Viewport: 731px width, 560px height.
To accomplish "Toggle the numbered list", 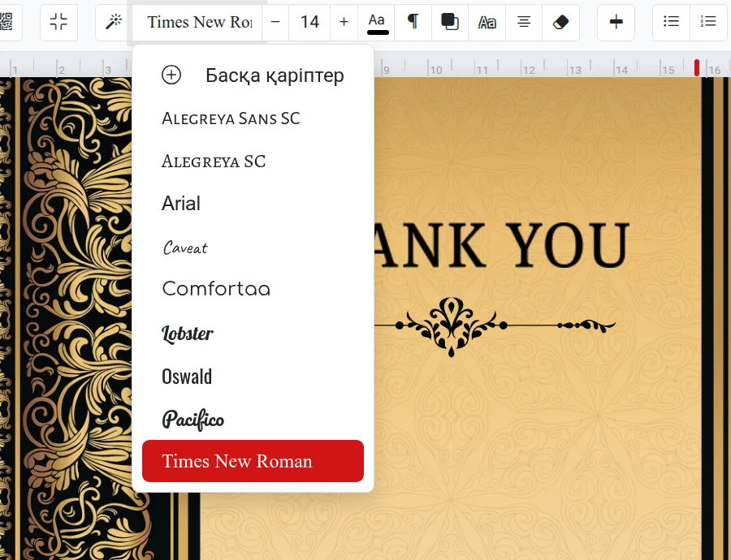I will click(708, 22).
